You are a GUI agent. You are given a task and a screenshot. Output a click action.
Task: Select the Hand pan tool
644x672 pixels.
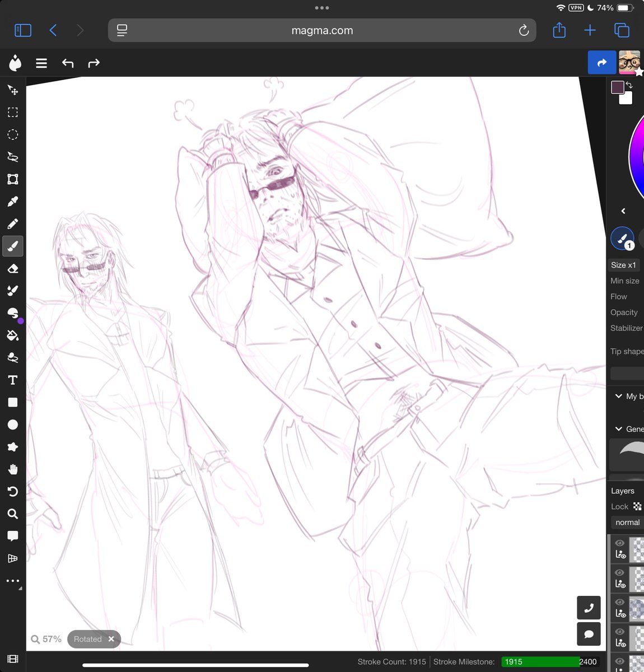(x=12, y=469)
